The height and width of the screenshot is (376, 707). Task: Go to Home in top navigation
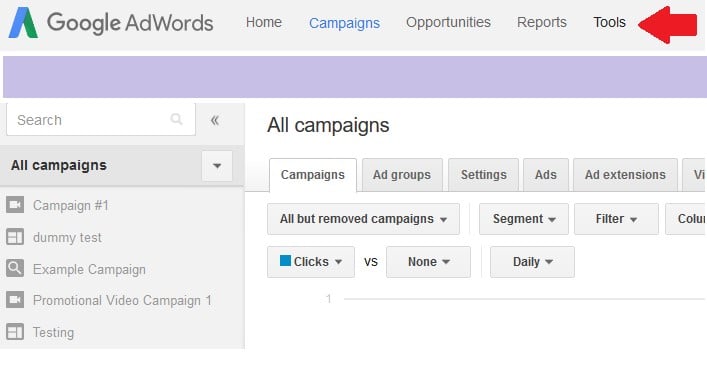point(264,22)
